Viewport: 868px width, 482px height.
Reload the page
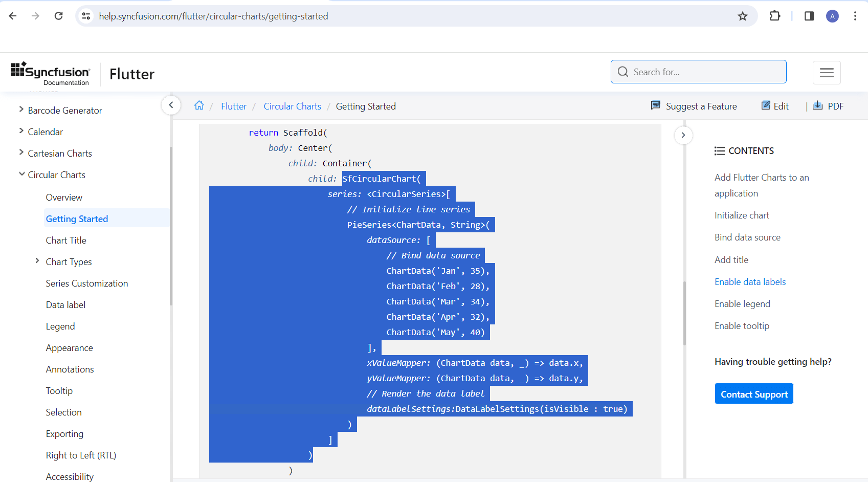pos(59,16)
